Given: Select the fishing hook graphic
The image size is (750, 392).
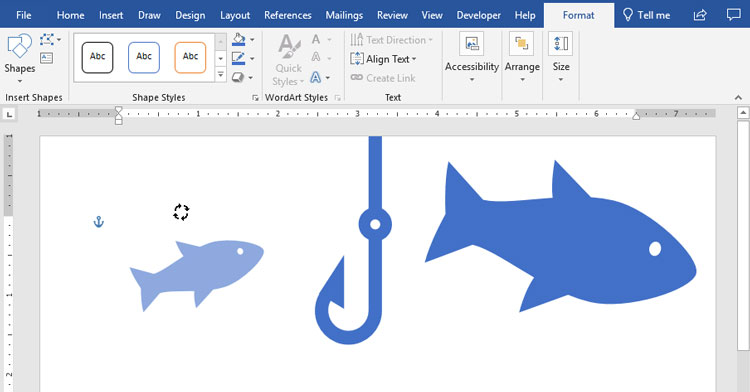Looking at the screenshot, I should click(x=353, y=240).
